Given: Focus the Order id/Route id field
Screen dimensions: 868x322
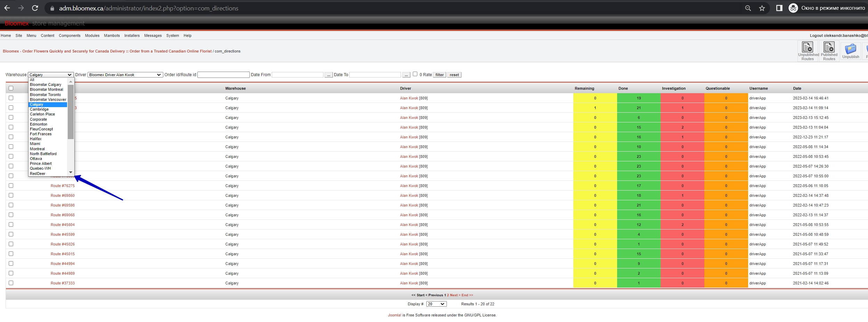Looking at the screenshot, I should pyautogui.click(x=223, y=75).
